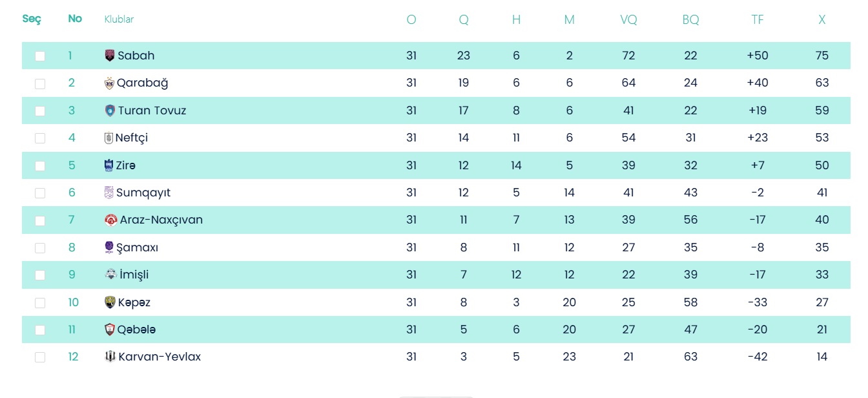The image size is (868, 398).
Task: Click the X points column header
Action: click(822, 20)
